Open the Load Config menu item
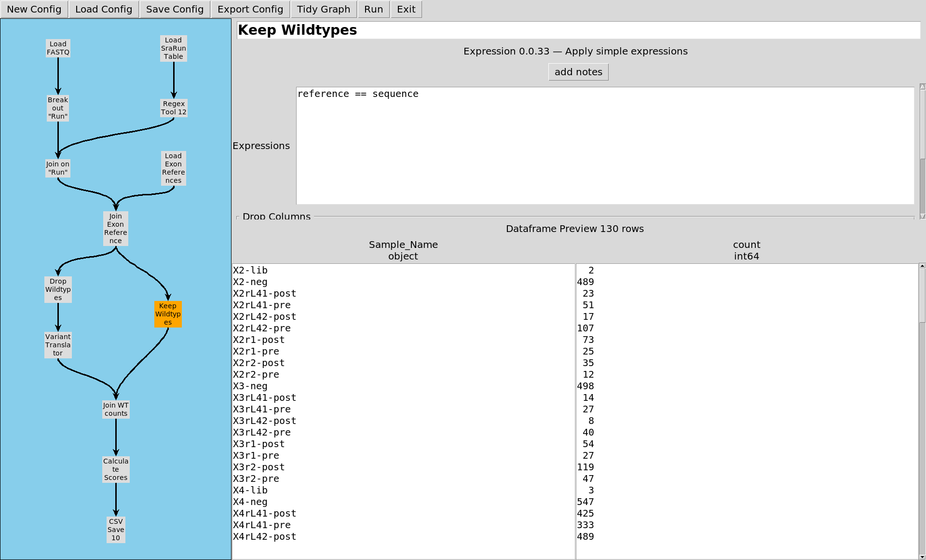The width and height of the screenshot is (926, 560). click(x=104, y=9)
